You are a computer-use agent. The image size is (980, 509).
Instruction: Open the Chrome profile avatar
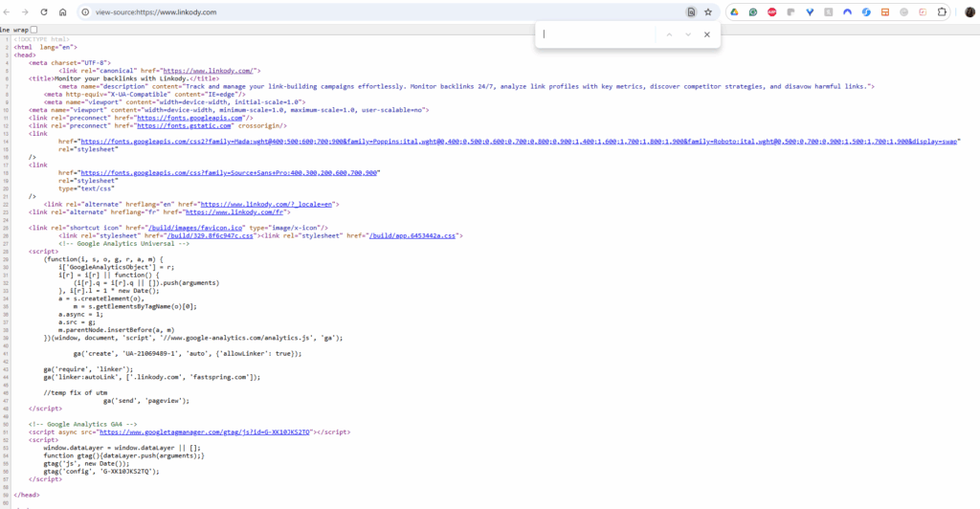(970, 11)
